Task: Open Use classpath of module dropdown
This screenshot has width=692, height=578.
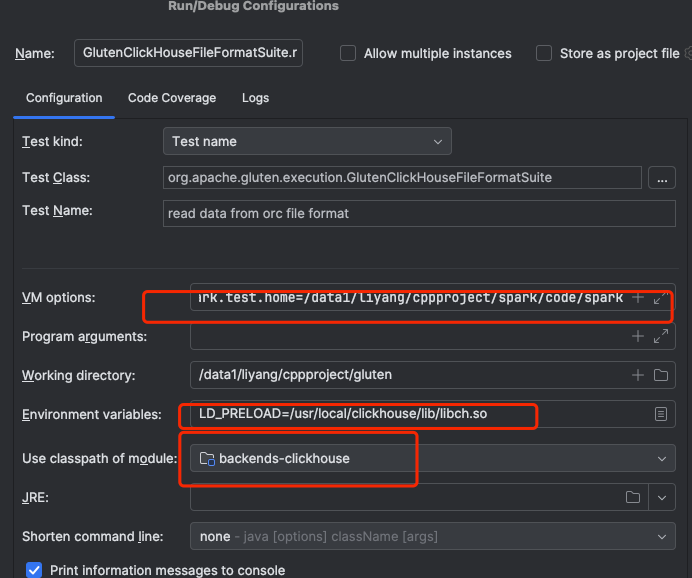Action: pyautogui.click(x=432, y=458)
